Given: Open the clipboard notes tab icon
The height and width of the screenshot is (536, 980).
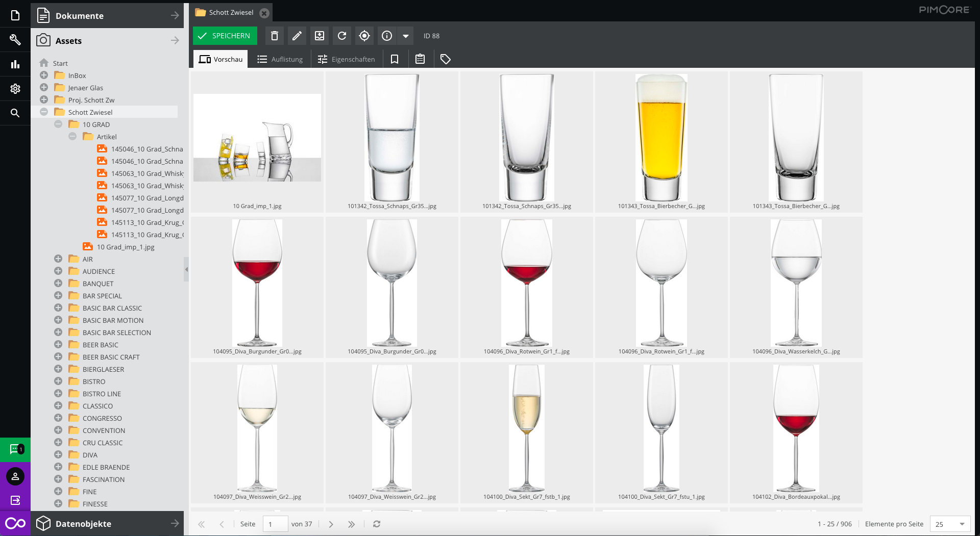Looking at the screenshot, I should click(420, 59).
